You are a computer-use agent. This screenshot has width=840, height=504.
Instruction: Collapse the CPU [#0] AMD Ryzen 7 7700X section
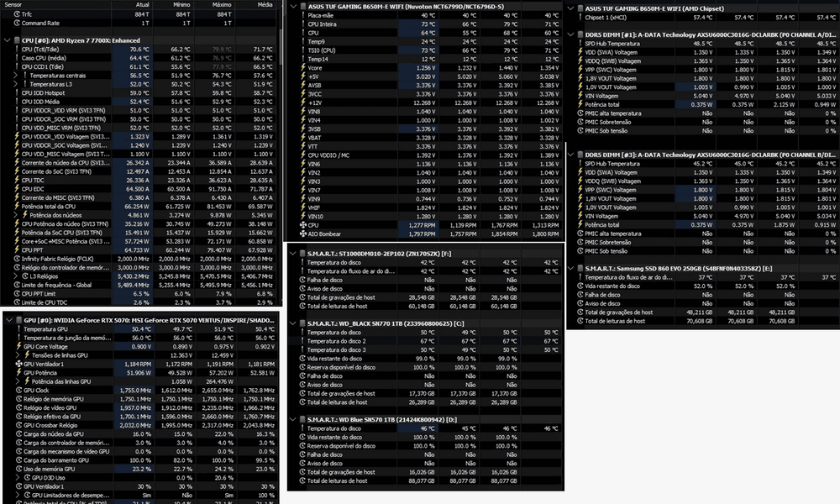(7, 39)
